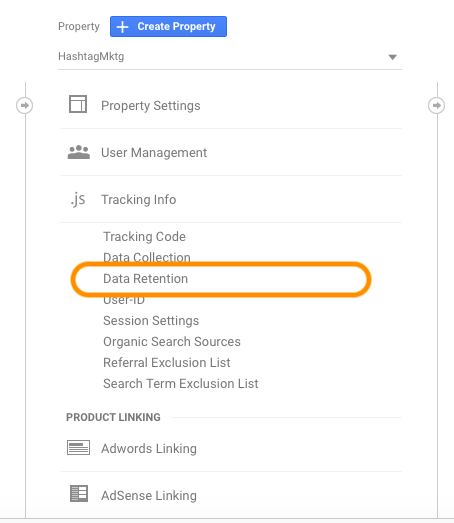The height and width of the screenshot is (523, 454).
Task: Click the right circular arrow icon
Action: click(x=436, y=105)
